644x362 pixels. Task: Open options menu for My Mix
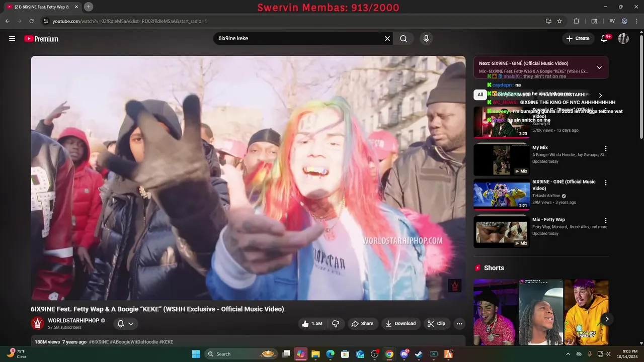(x=606, y=149)
